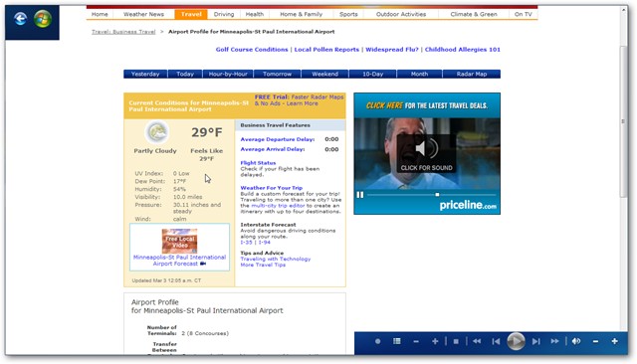
Task: Open Golf Course Conditions link
Action: coord(252,50)
